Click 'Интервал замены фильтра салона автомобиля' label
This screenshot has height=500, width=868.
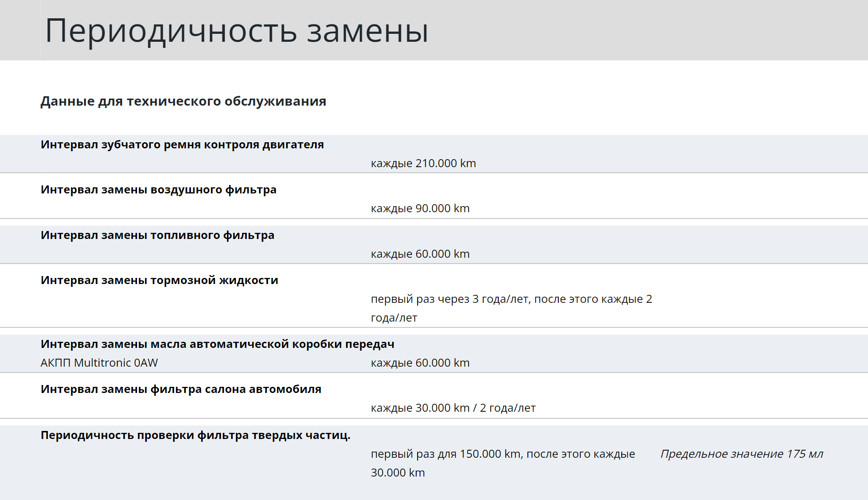(x=181, y=389)
